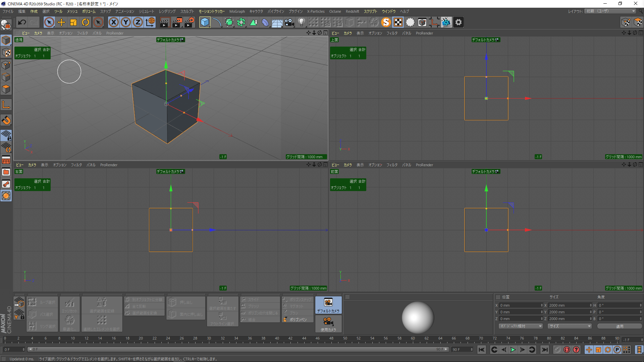Open the サイズ dropdown in the coordinates panel
644x362 pixels.
click(x=569, y=326)
